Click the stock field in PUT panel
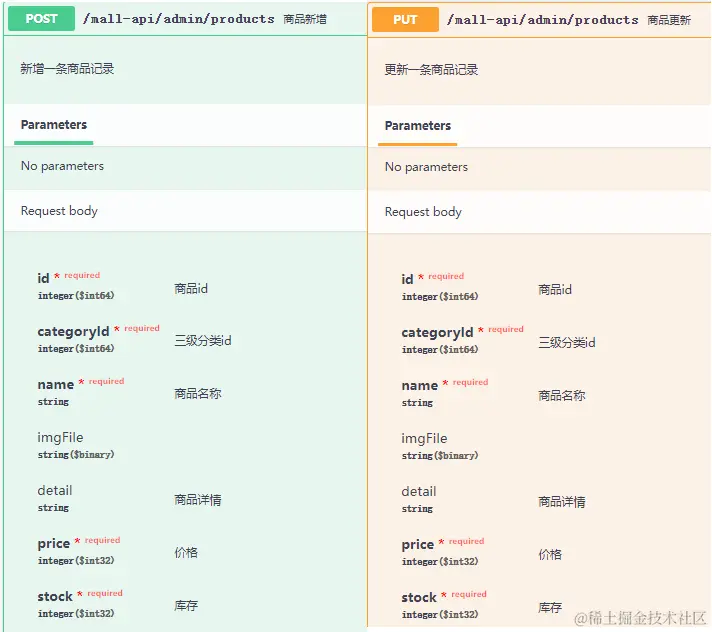 [x=419, y=597]
